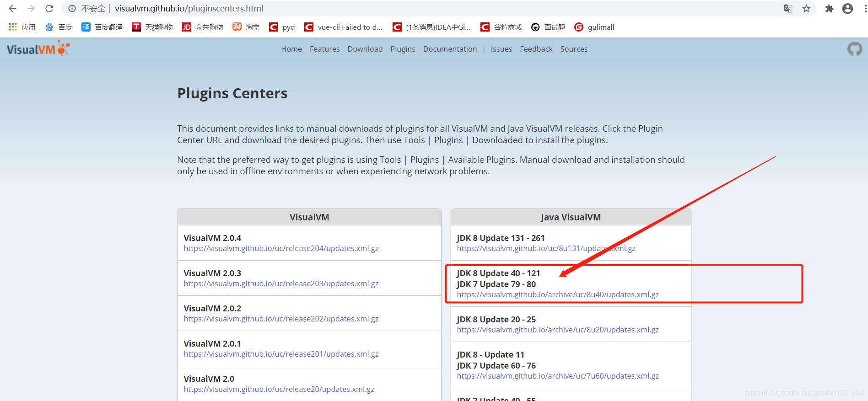868x401 pixels.
Task: Go to the Features nav item
Action: point(324,49)
